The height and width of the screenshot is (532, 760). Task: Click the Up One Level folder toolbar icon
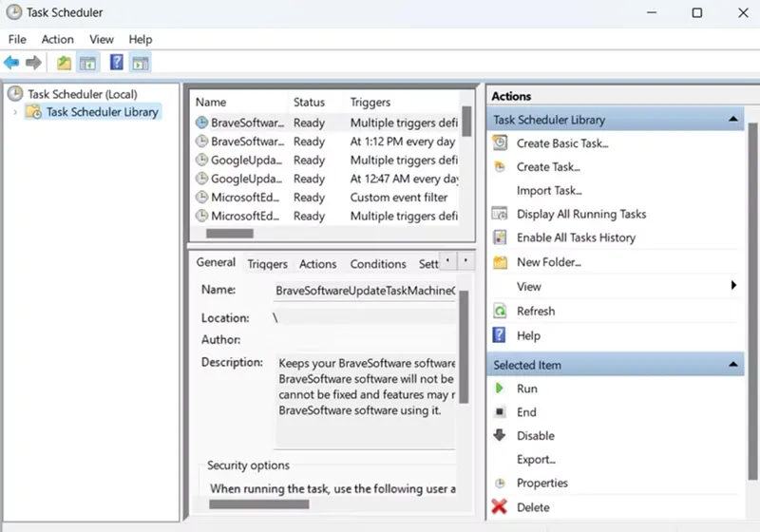click(x=64, y=63)
